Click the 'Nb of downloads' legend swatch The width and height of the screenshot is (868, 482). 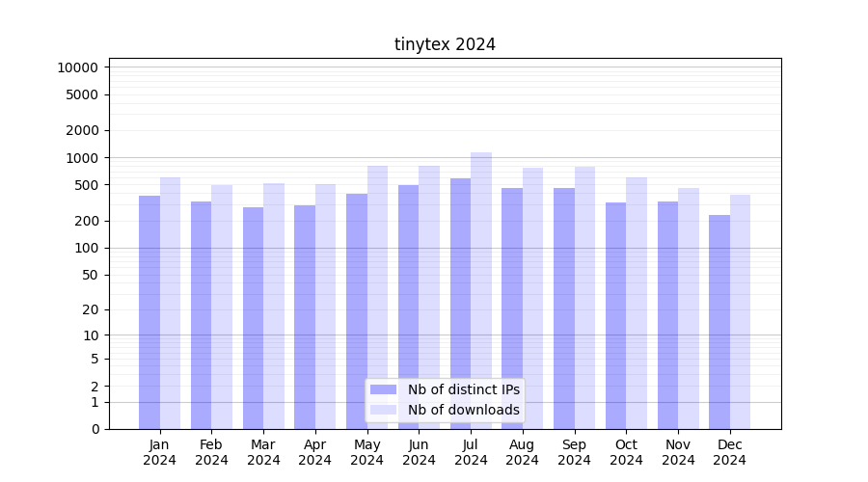[383, 410]
